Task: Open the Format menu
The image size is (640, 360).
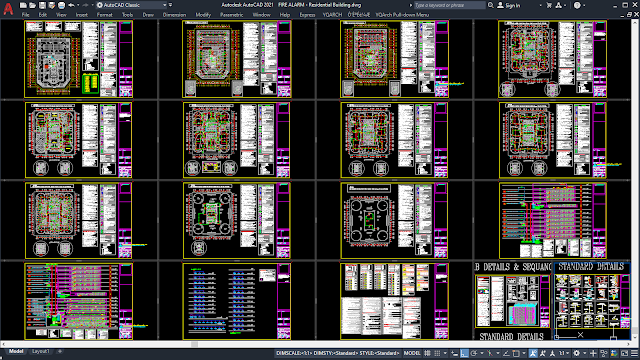Action: point(104,15)
